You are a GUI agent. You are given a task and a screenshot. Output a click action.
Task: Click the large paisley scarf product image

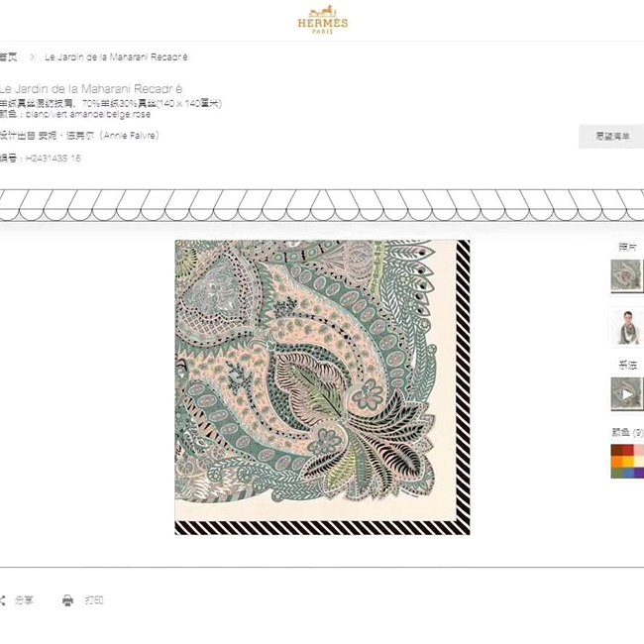(322, 387)
